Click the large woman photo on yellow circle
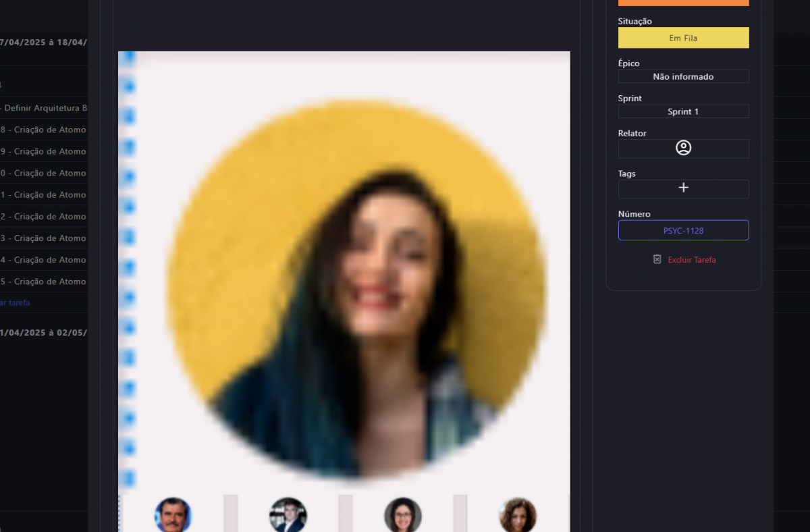The width and height of the screenshot is (810, 532). click(356, 290)
